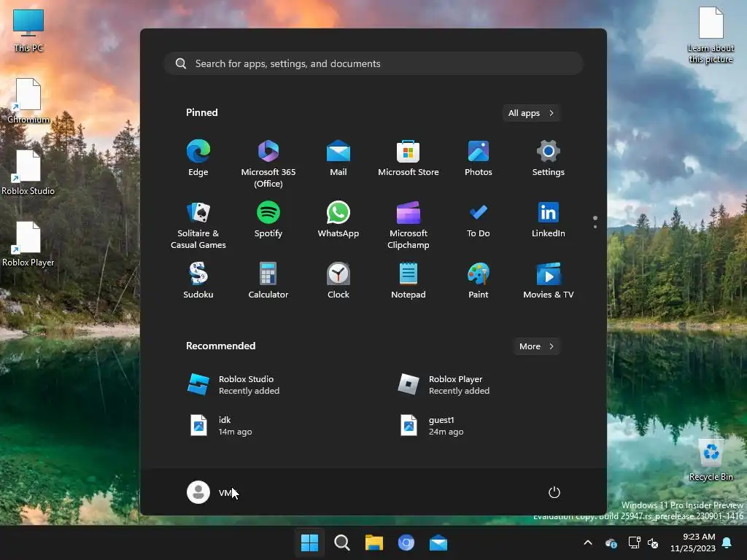Launch Microsoft 365 (Office) pinned app

268,163
